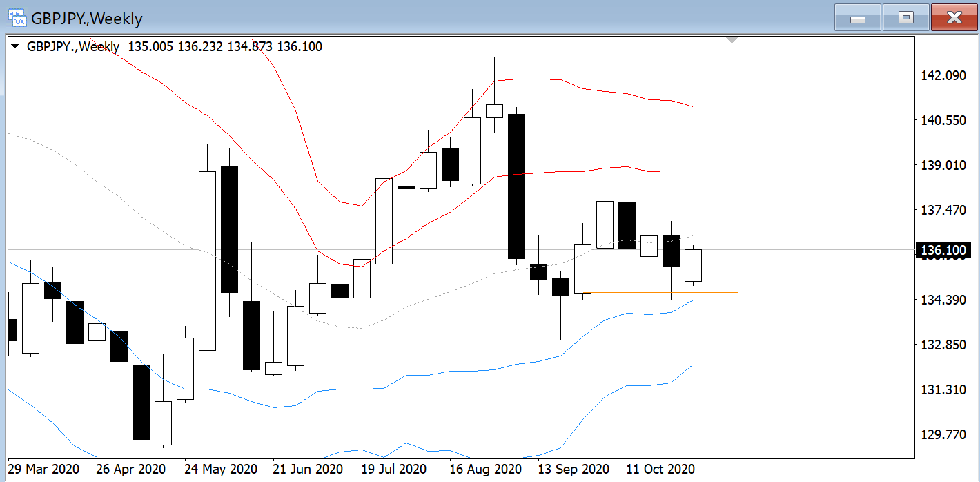The image size is (980, 482).
Task: Click the tall black candle after 16 Aug
Action: point(517,186)
